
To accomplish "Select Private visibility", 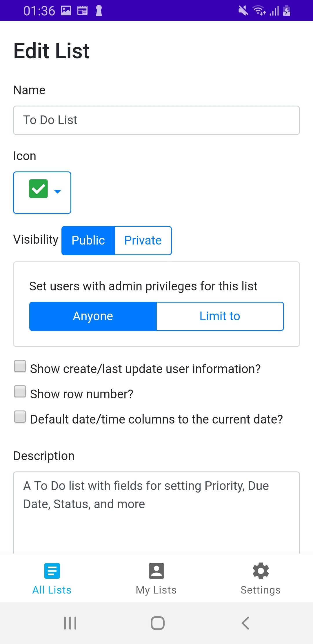I will click(143, 240).
